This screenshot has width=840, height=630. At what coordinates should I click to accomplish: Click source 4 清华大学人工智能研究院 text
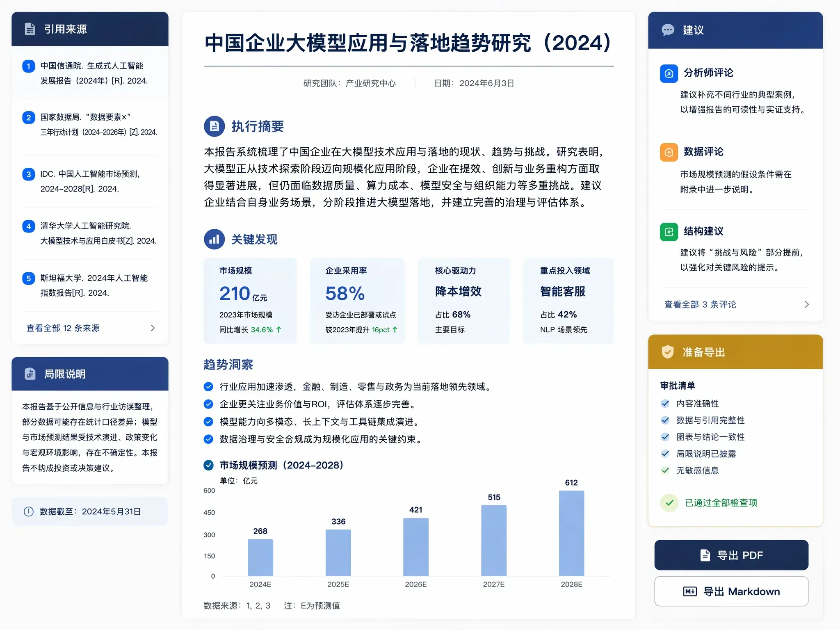point(98,233)
